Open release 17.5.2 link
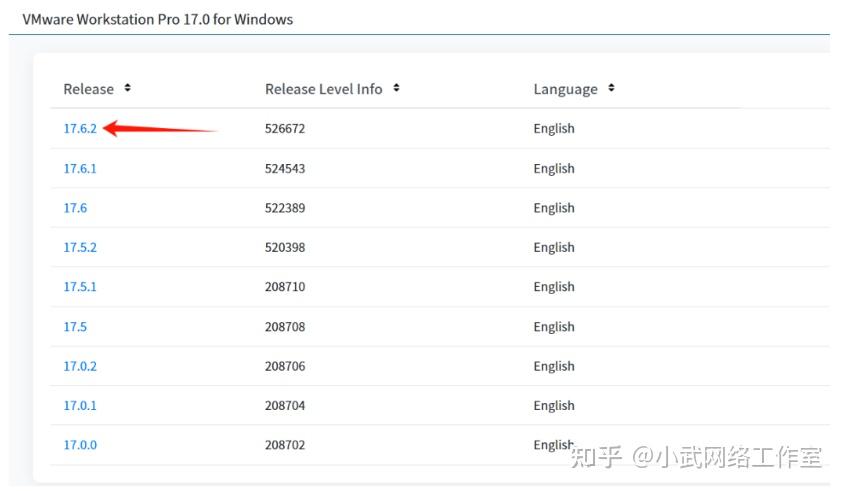844x491 pixels. tap(80, 247)
